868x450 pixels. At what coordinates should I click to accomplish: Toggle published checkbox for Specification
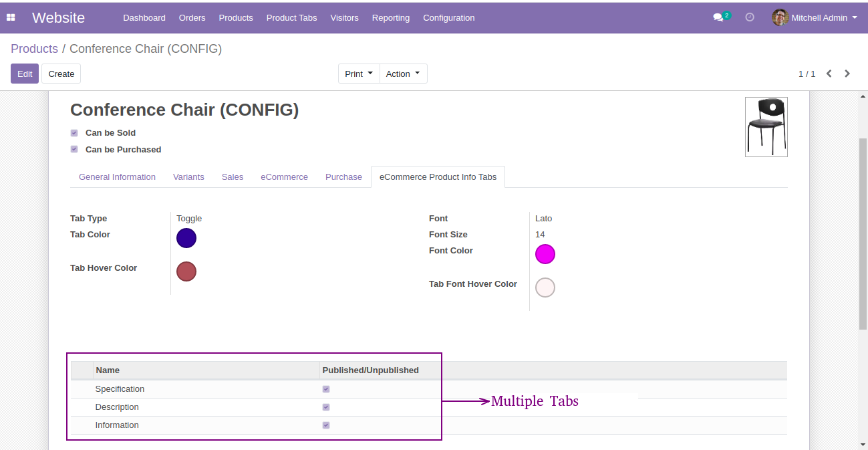326,389
